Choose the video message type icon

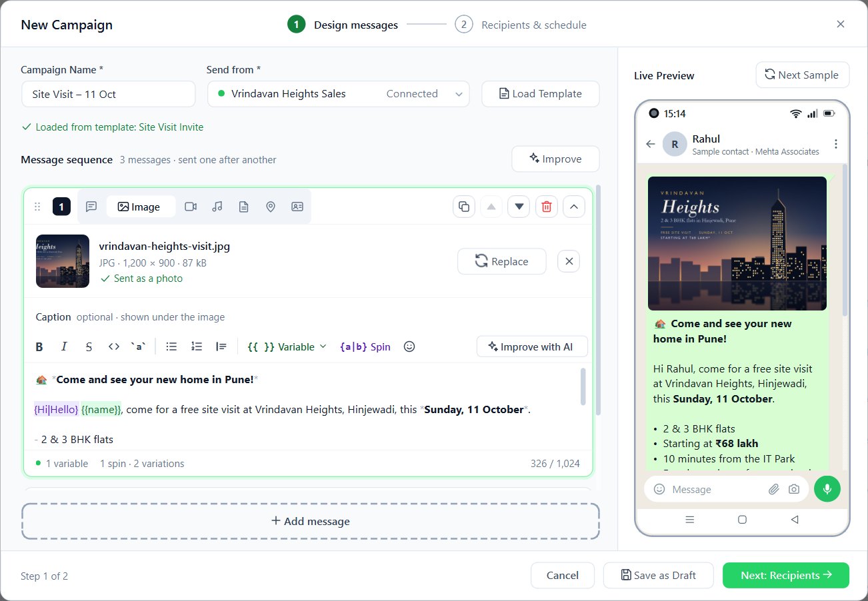click(191, 207)
